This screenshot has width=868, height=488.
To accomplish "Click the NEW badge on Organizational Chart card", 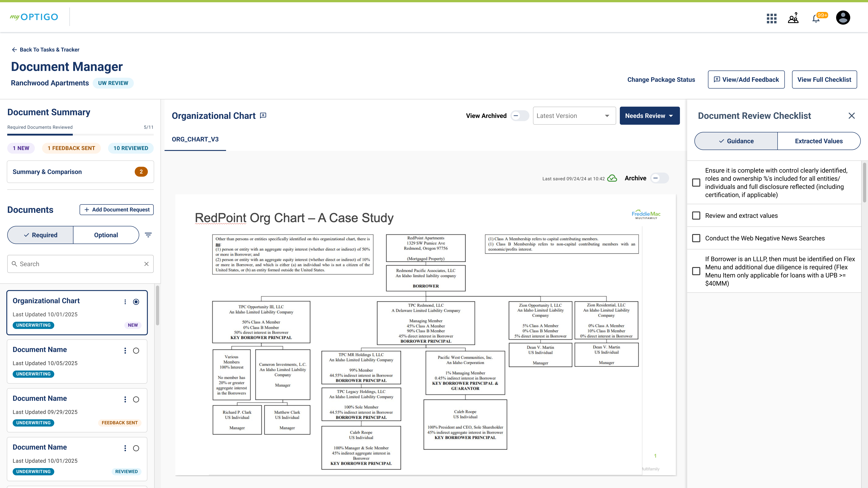I will (133, 325).
